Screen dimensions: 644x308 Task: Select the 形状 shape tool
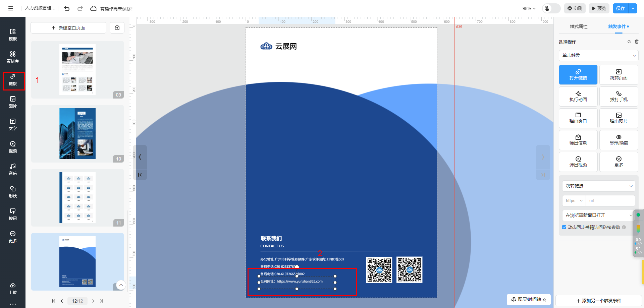13,192
